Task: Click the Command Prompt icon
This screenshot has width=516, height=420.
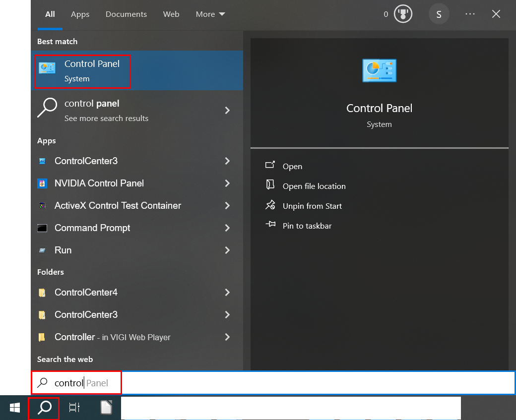Action: click(x=42, y=228)
